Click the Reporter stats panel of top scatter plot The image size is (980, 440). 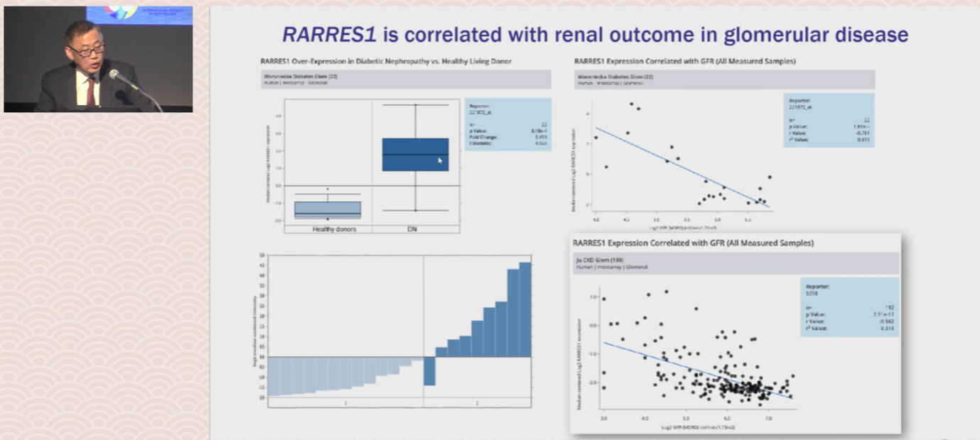829,120
